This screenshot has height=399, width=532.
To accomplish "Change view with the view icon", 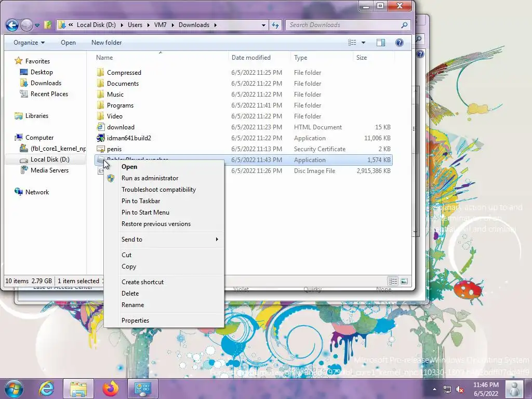I will pos(352,43).
